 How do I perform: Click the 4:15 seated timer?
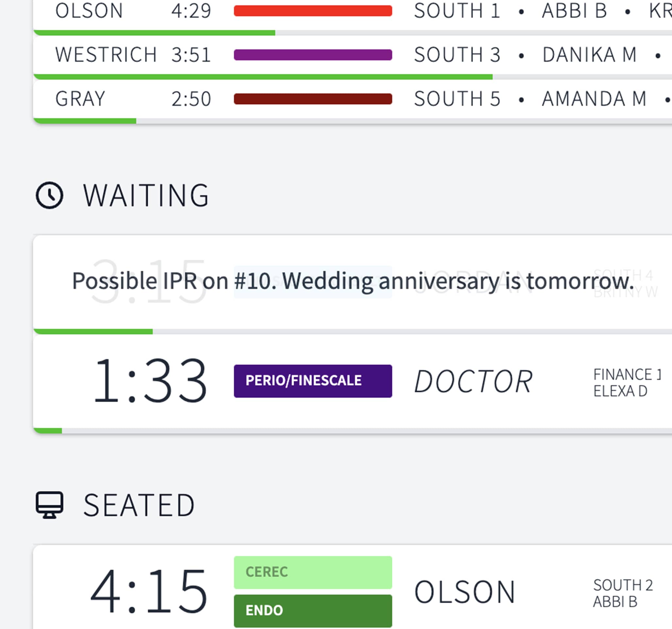tap(149, 592)
